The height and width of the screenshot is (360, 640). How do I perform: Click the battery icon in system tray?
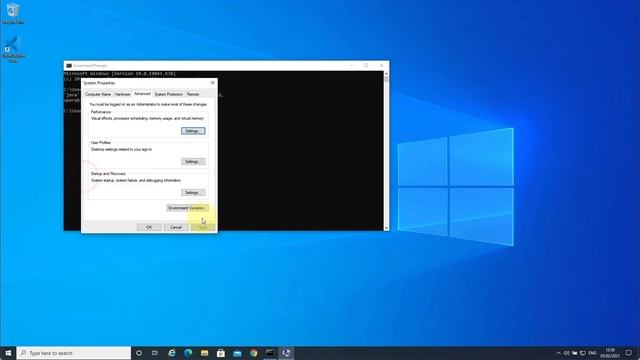[575, 353]
